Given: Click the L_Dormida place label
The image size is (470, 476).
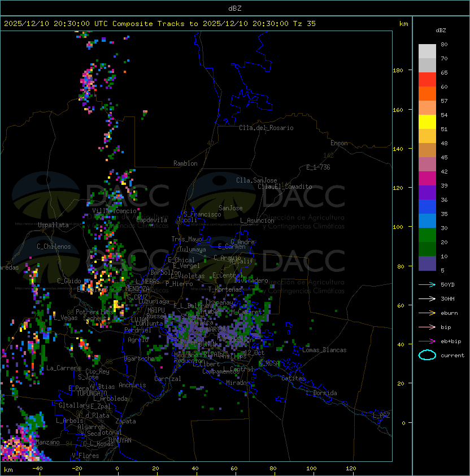Looking at the screenshot, I should [321, 393].
